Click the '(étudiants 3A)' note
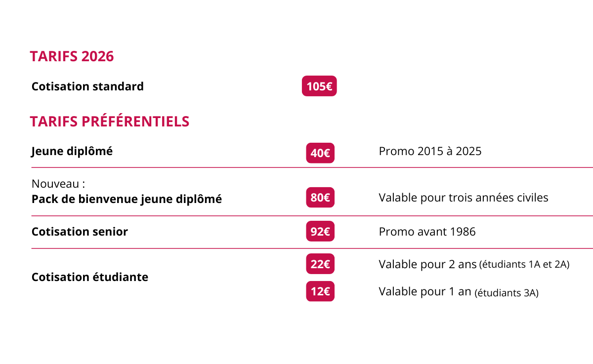The image size is (593, 364). coord(507,293)
